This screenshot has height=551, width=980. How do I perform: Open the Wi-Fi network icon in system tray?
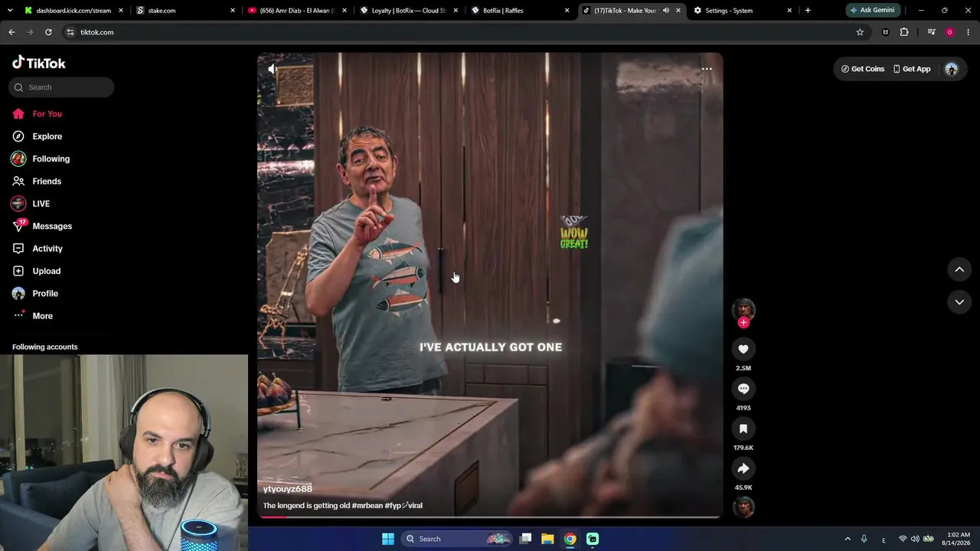pos(903,540)
